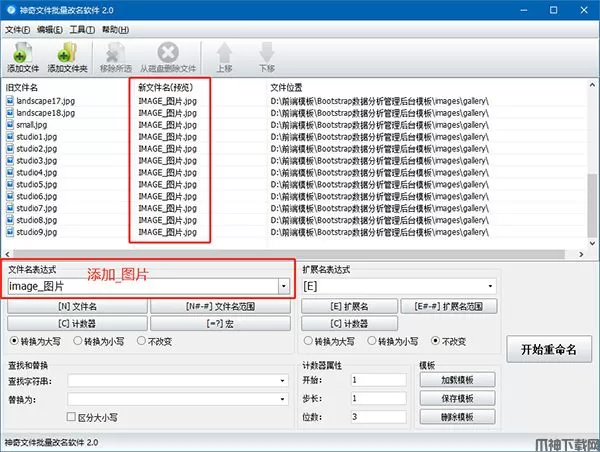Click the list scroll-left arrow
The width and height of the screenshot is (600, 452).
[7, 254]
